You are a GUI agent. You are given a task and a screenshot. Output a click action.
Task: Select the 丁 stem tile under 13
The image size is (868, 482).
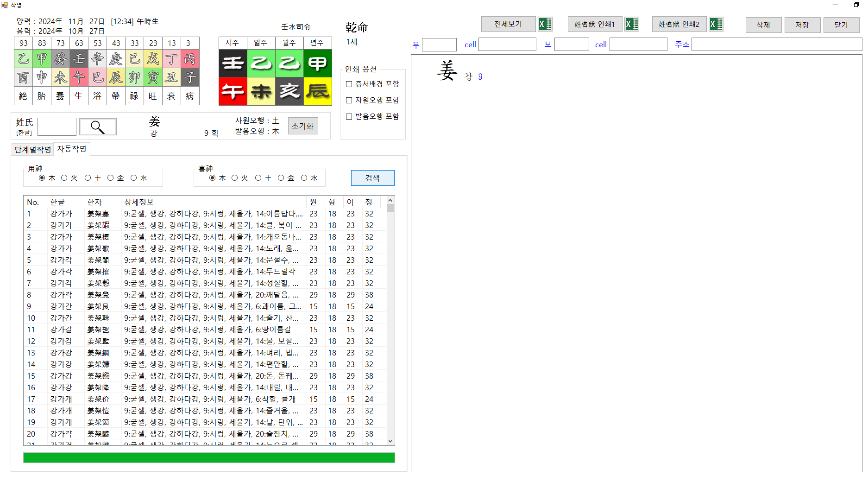(x=171, y=59)
